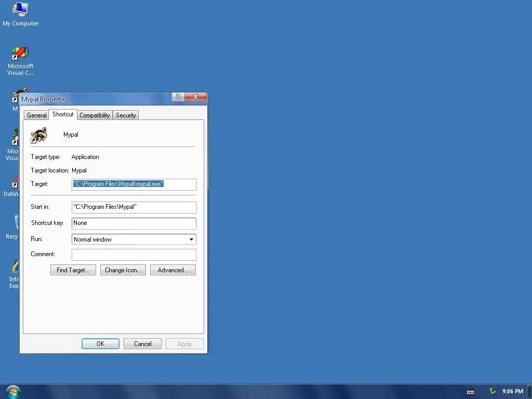Click the Windows Start orb
The image size is (532, 399).
coord(13,392)
